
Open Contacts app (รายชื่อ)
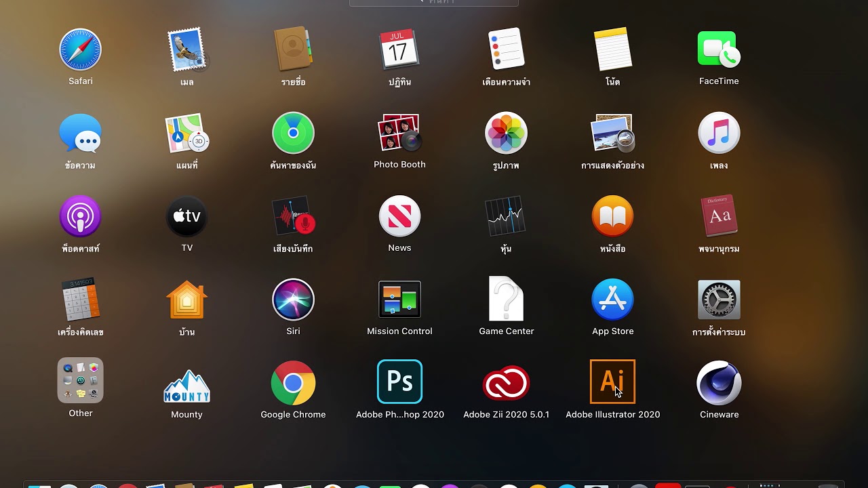pyautogui.click(x=293, y=50)
